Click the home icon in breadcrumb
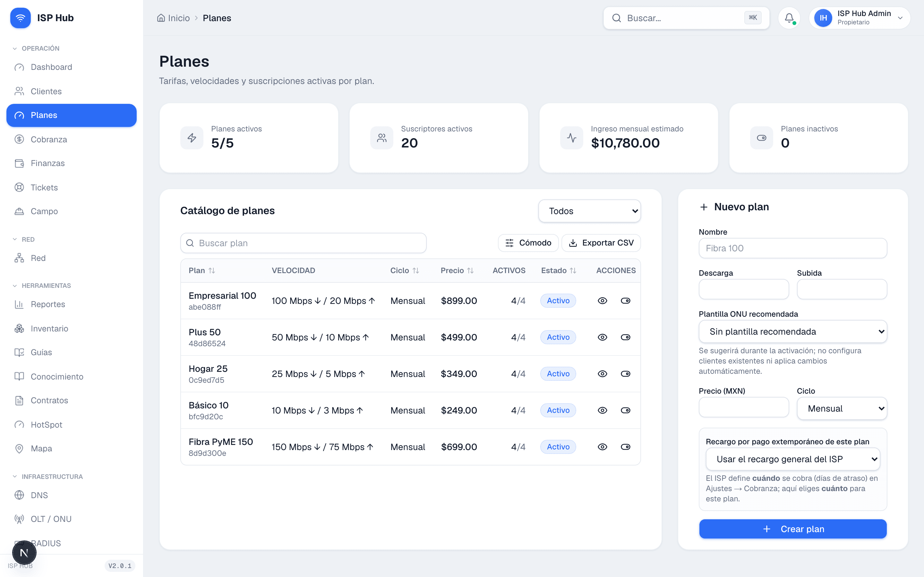Screen dimensions: 924x577 pos(161,18)
